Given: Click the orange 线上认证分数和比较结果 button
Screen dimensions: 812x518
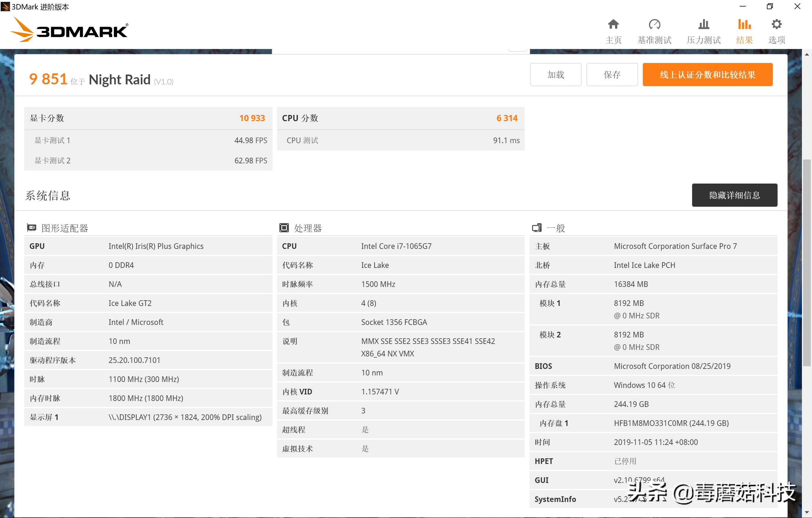Looking at the screenshot, I should [x=707, y=74].
